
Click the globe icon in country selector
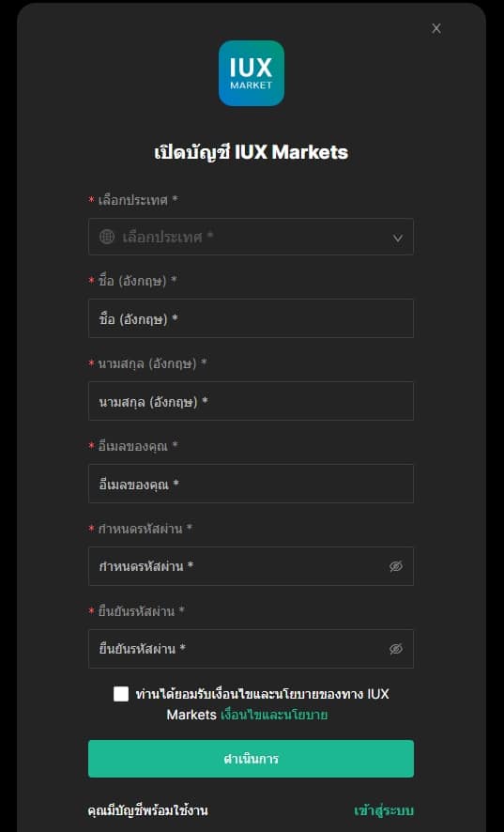coord(107,237)
